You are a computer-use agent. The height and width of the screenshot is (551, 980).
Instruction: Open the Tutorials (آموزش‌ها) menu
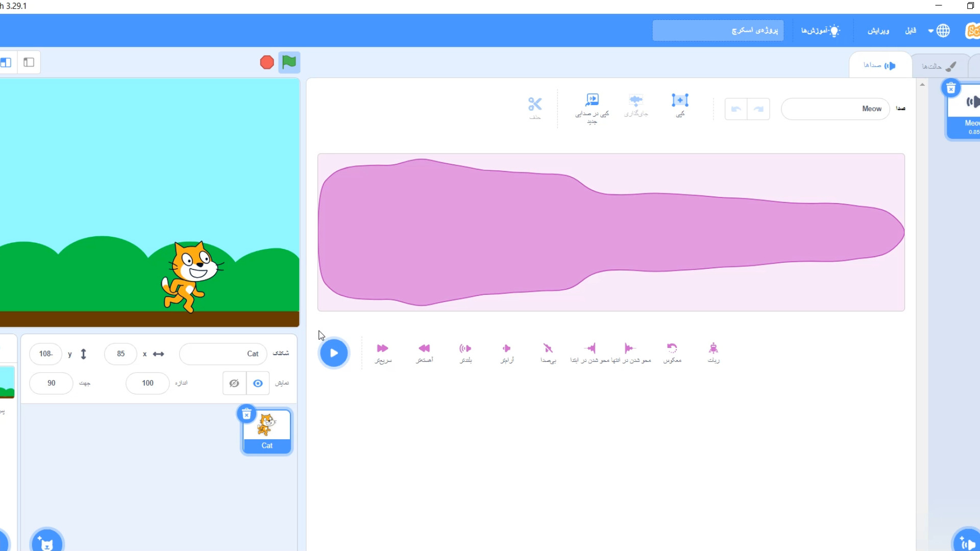coord(820,31)
